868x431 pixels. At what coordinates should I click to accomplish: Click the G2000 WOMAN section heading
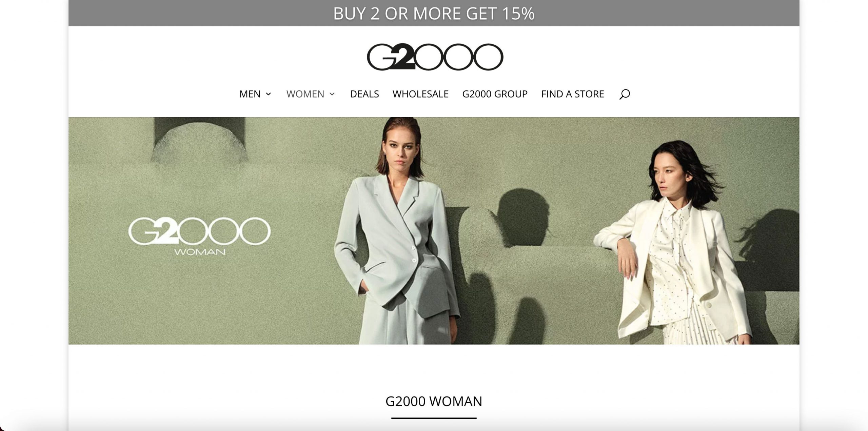(434, 401)
